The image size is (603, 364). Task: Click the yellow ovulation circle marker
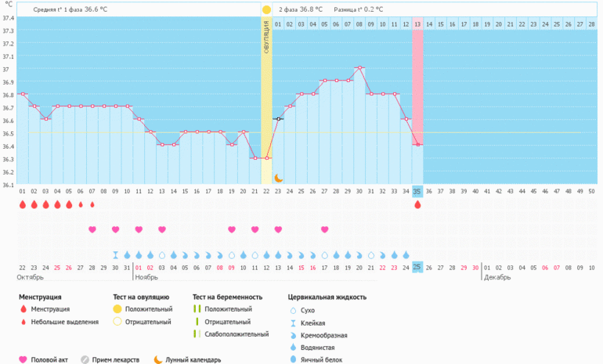(266, 9)
